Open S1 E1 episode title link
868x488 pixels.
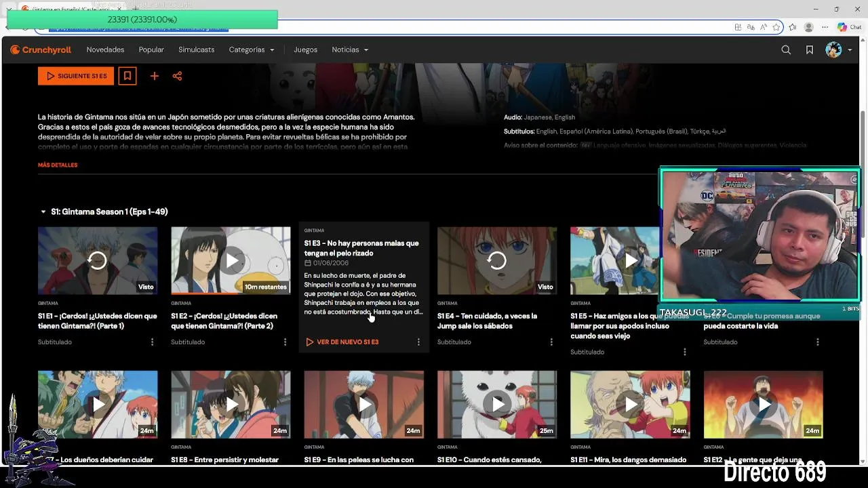pos(98,321)
